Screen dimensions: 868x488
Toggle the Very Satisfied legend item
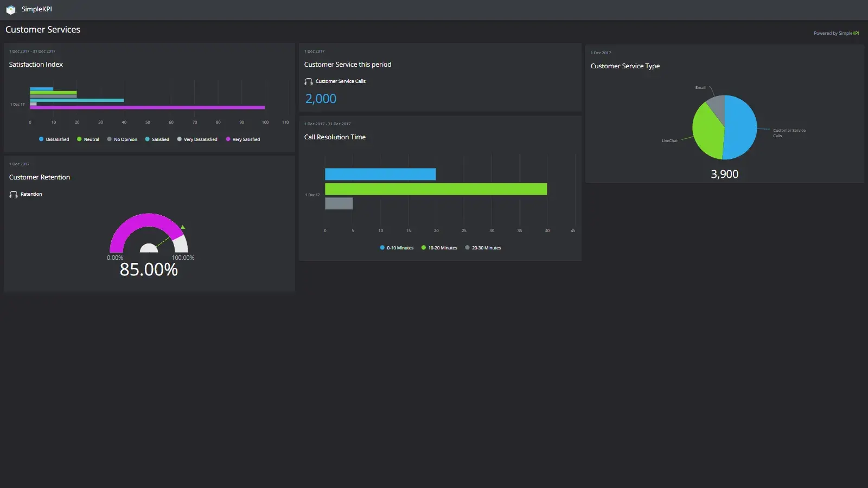[x=242, y=139]
